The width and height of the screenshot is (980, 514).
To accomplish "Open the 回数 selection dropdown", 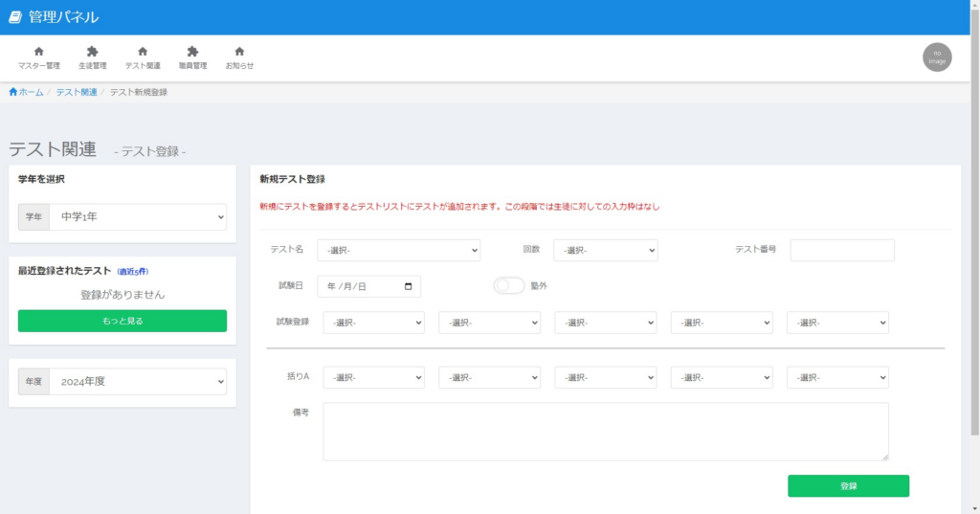I will click(x=606, y=250).
